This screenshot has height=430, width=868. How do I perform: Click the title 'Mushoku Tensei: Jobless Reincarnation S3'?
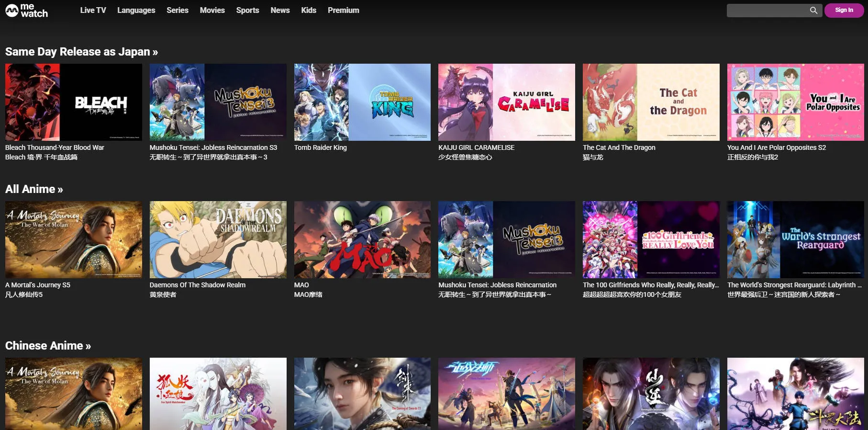pyautogui.click(x=213, y=147)
